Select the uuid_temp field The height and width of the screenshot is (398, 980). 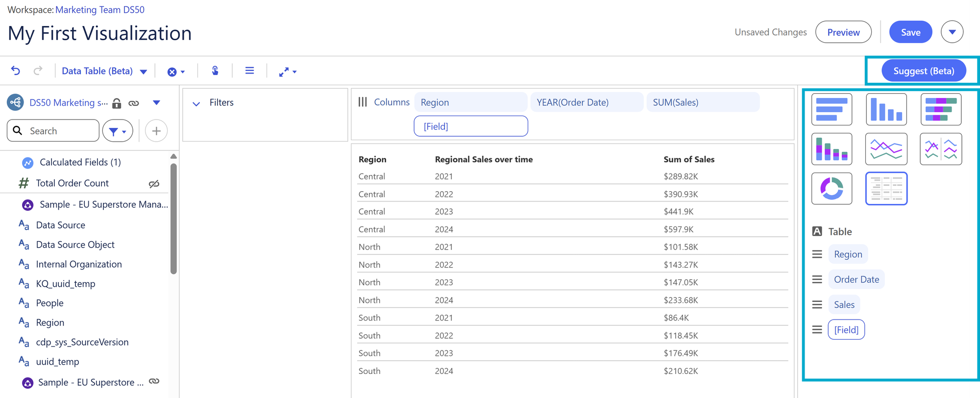coord(57,362)
